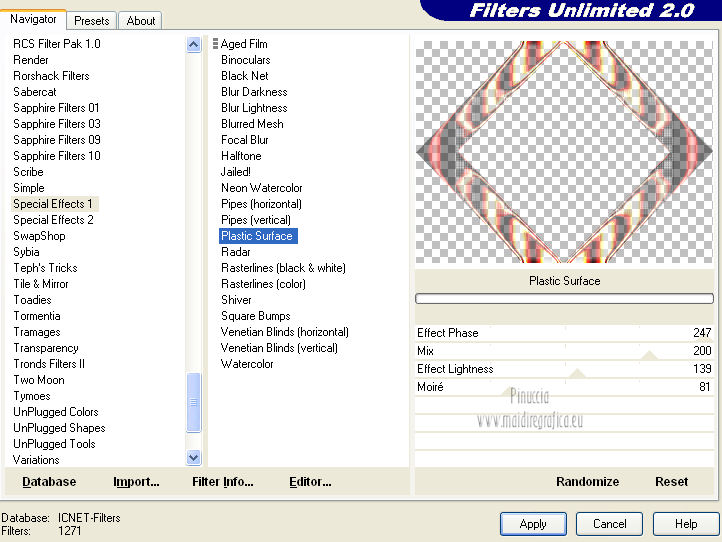Select the Simple category
Viewport: 722px width, 542px height.
tap(29, 188)
